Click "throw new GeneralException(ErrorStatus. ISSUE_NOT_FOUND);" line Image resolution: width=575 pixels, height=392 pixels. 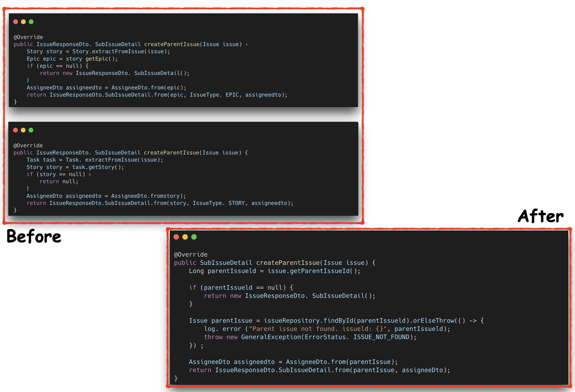[310, 337]
